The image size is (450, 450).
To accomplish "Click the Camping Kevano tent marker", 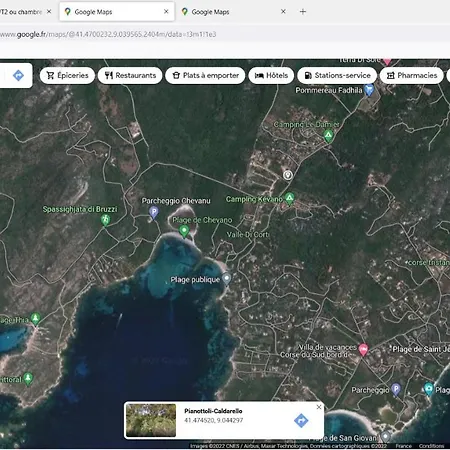I will [x=290, y=198].
